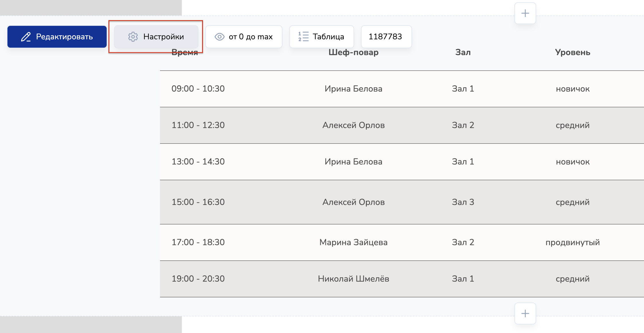This screenshot has height=333, width=644.
Task: Click the Зал column header
Action: coord(463,52)
